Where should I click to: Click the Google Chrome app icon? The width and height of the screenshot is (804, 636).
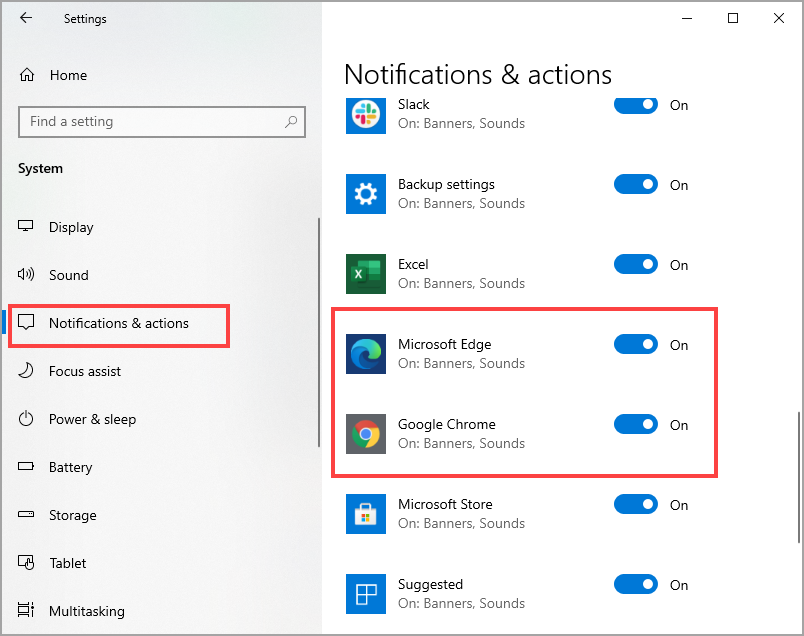click(366, 434)
